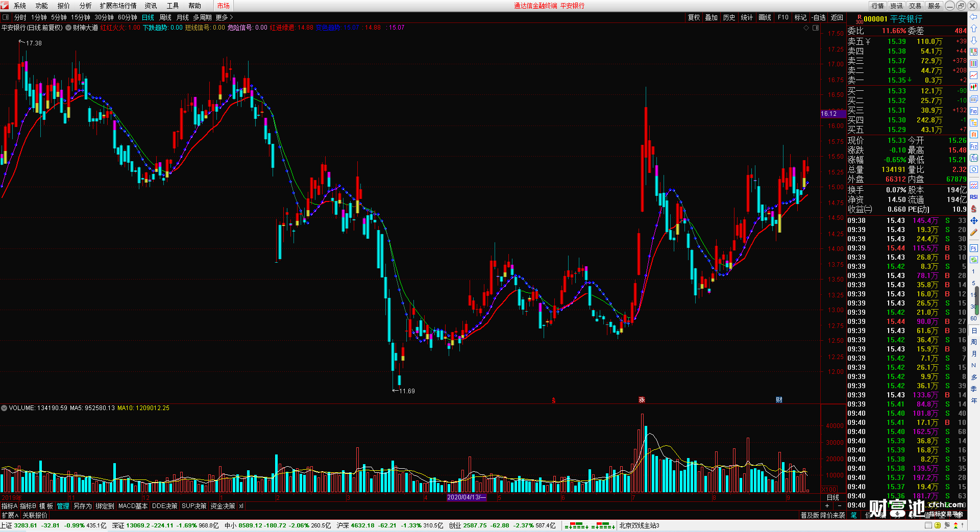Viewport: 980px width, 532px height.
Task: Click the back arrow icon in right sidebar
Action: point(974,18)
